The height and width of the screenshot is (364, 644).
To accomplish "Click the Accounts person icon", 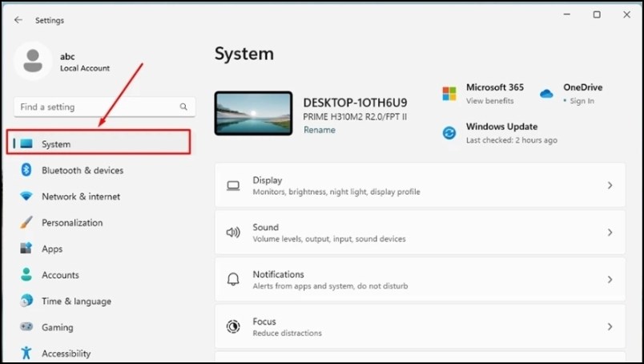I will click(x=26, y=274).
